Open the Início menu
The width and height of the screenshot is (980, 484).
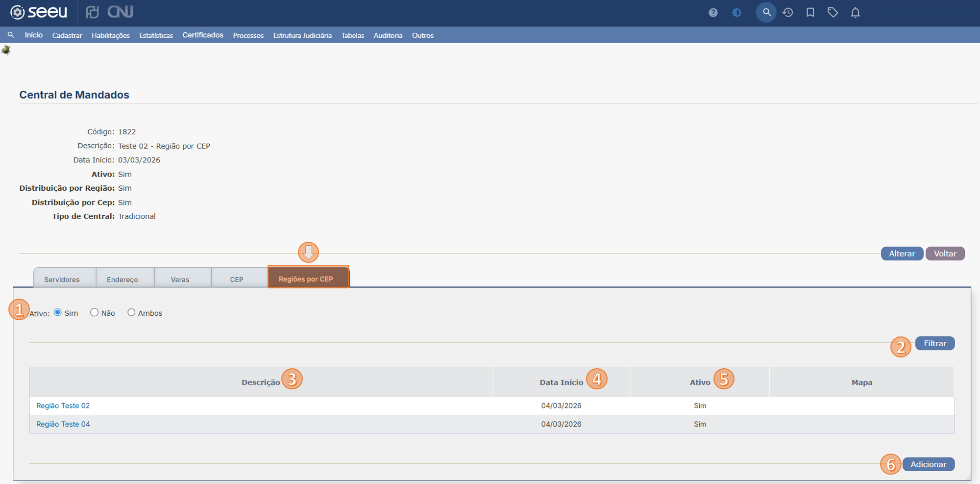point(34,35)
